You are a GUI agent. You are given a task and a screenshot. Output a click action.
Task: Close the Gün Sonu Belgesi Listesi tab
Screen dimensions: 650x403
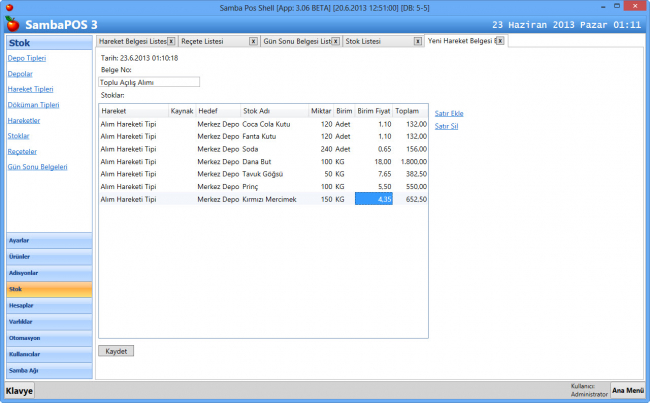335,41
